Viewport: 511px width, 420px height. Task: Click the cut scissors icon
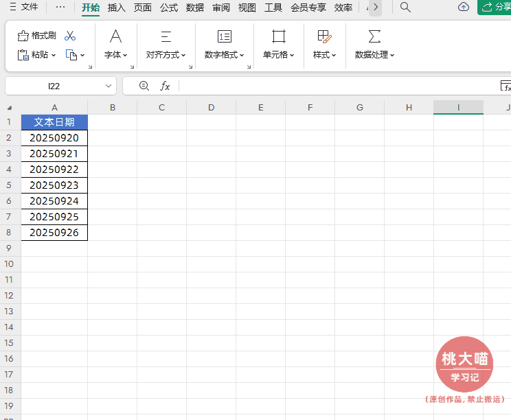click(70, 36)
